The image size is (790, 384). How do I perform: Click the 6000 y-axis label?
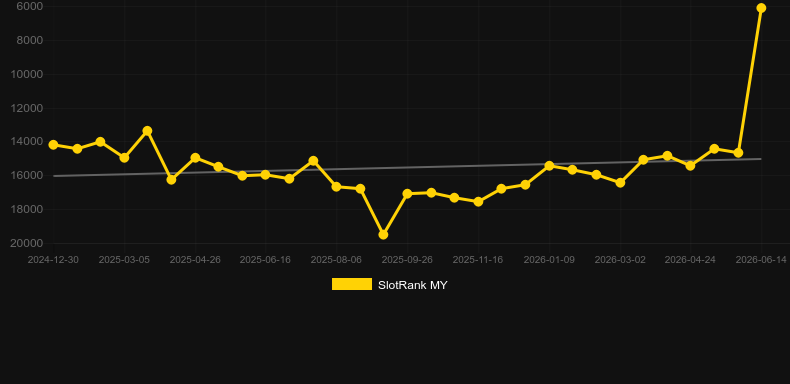tap(29, 6)
